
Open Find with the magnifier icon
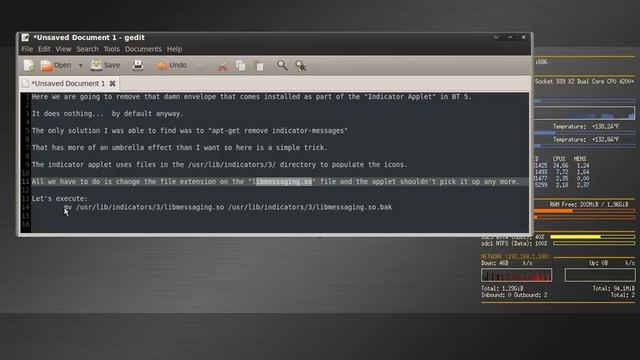pos(282,65)
